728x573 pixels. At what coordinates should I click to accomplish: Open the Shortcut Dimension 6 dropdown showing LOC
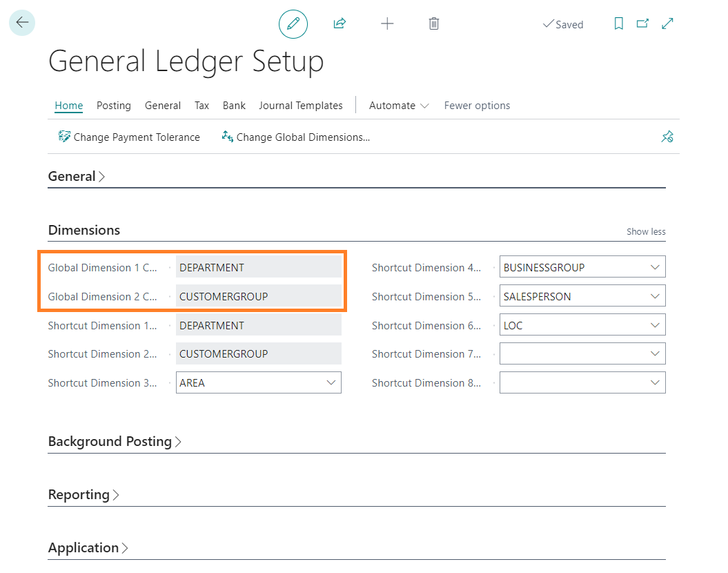(x=655, y=324)
